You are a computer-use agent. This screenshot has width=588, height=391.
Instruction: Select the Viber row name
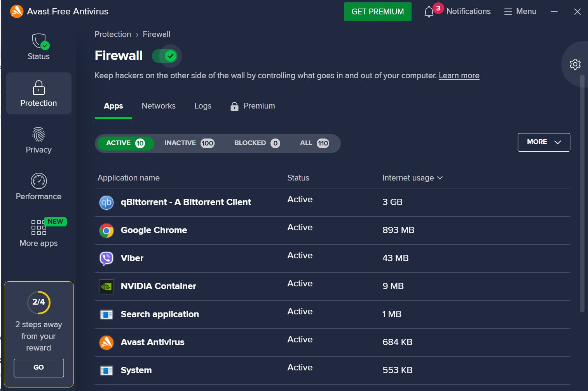click(132, 258)
